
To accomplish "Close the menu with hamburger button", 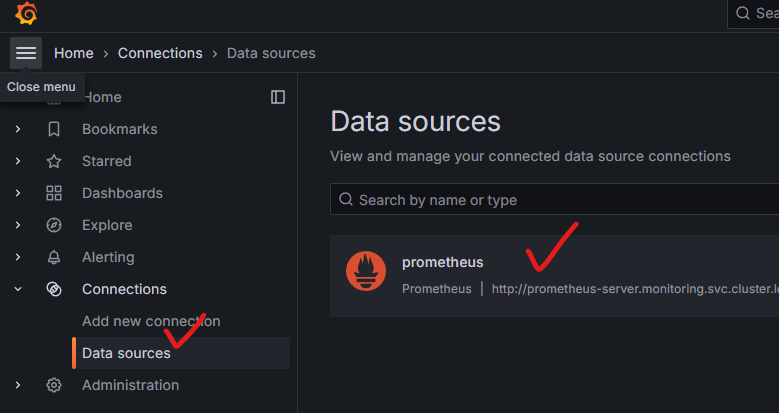I will [26, 53].
